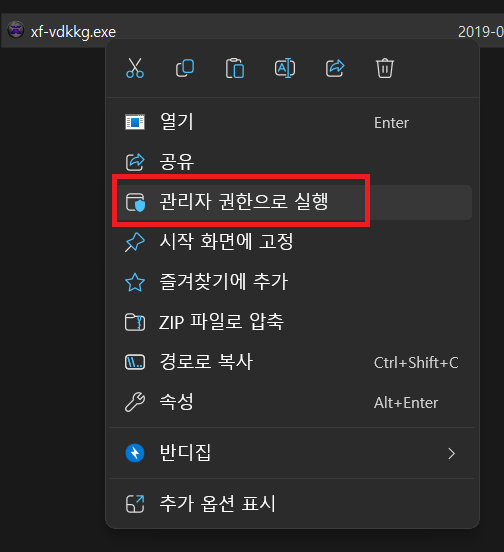Open 속성 properties entry
Image resolution: width=504 pixels, height=552 pixels.
coord(292,402)
